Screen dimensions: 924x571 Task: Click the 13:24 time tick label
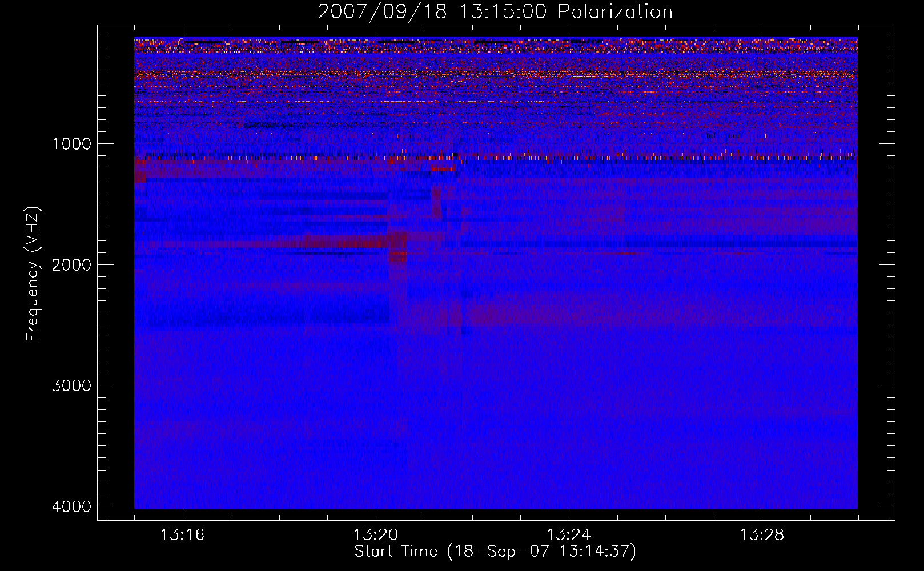tap(569, 535)
